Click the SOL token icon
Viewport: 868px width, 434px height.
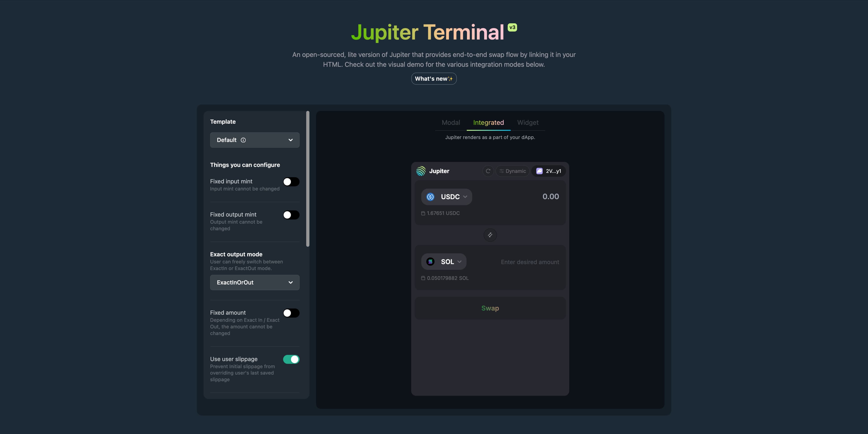[430, 262]
